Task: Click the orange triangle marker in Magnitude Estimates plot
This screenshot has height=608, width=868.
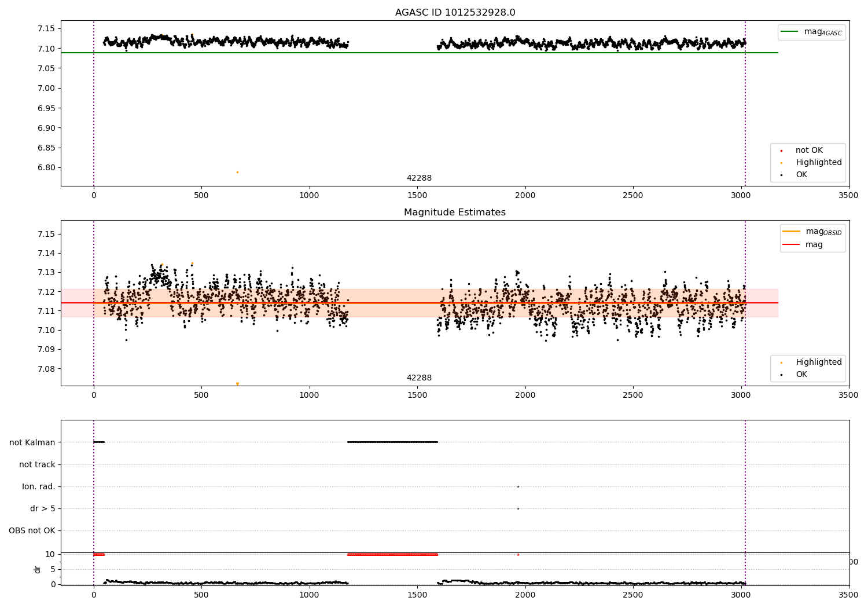Action: (237, 384)
